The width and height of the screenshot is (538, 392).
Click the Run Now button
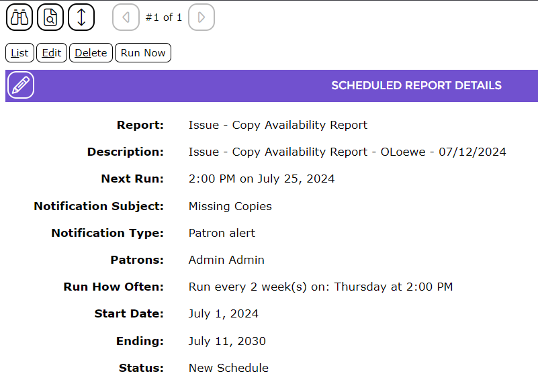coord(143,53)
